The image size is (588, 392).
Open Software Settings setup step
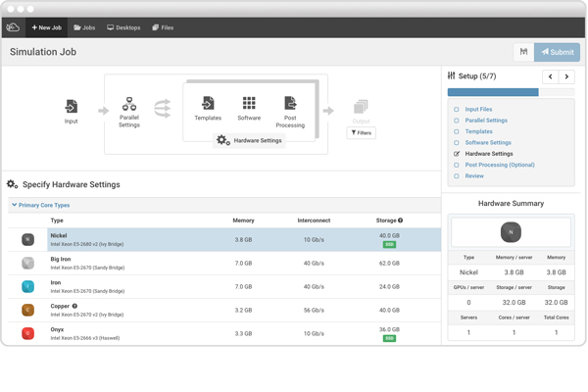tap(488, 142)
